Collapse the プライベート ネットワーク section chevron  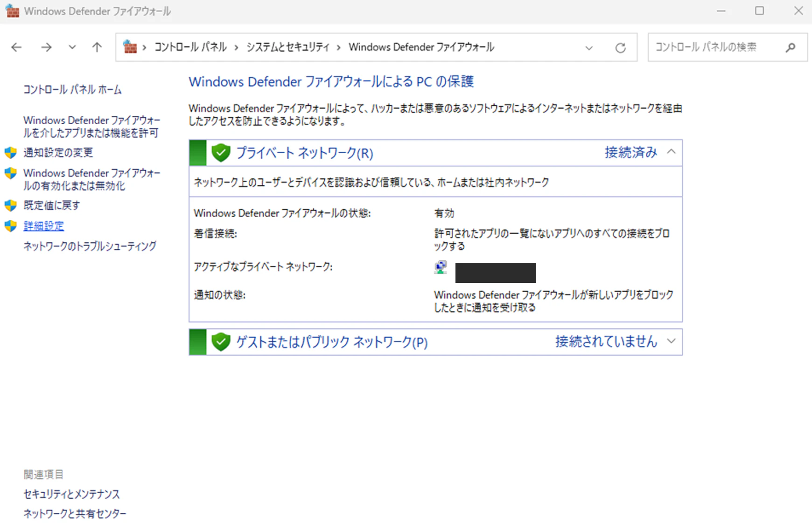coord(671,152)
